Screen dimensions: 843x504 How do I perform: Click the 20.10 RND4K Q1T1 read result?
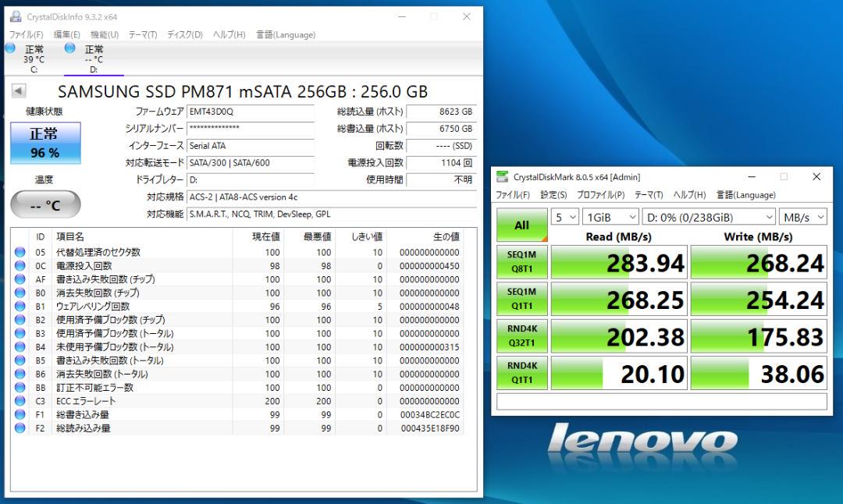pos(619,374)
